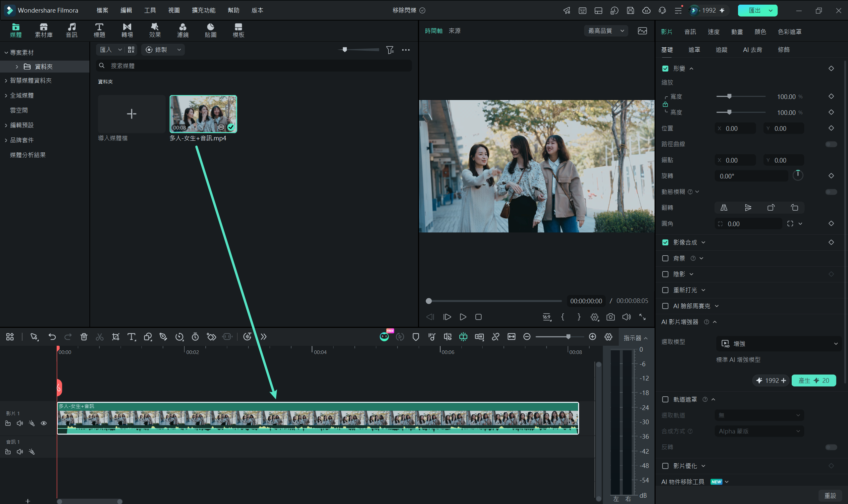Enable the AI 臉部馬賽克 checkbox

point(665,306)
